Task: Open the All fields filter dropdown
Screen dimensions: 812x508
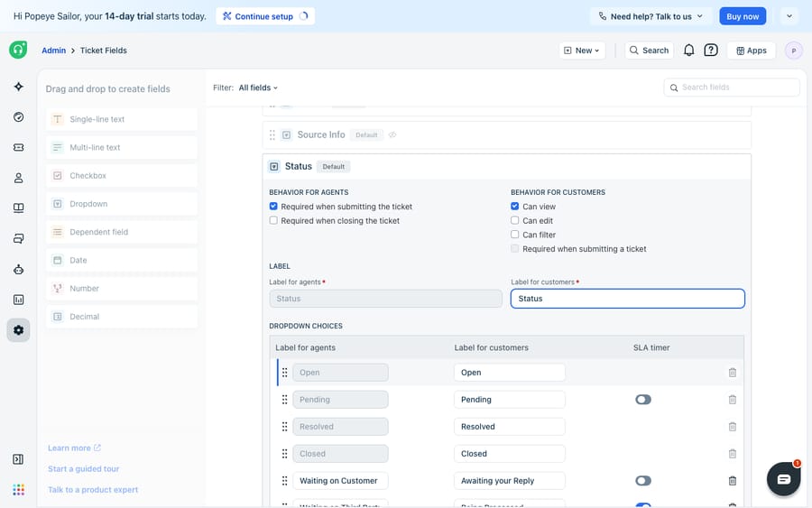Action: tap(258, 88)
